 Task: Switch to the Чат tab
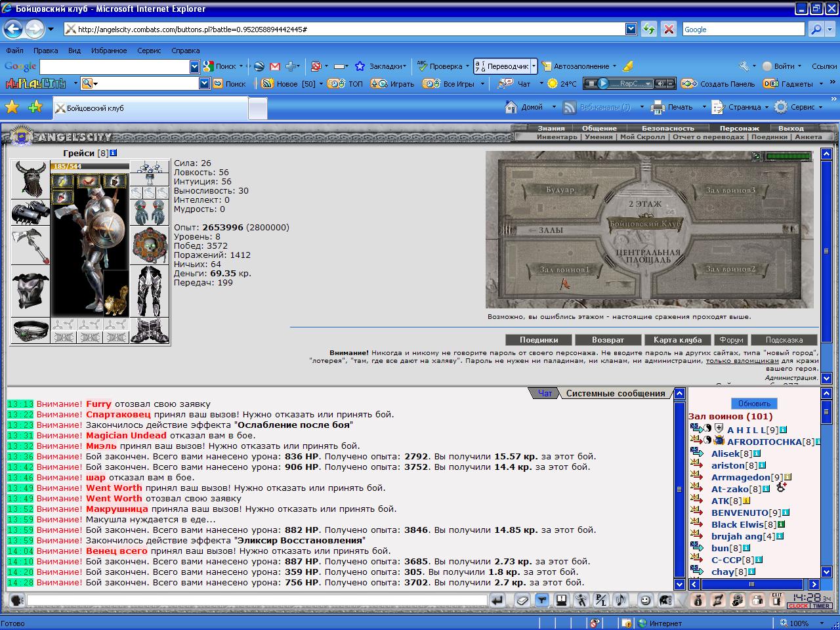tap(545, 393)
